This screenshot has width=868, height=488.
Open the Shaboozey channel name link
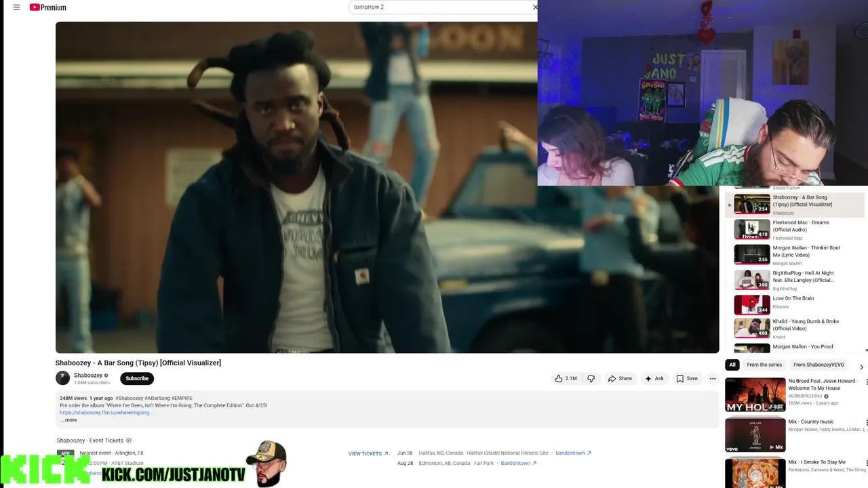click(88, 375)
